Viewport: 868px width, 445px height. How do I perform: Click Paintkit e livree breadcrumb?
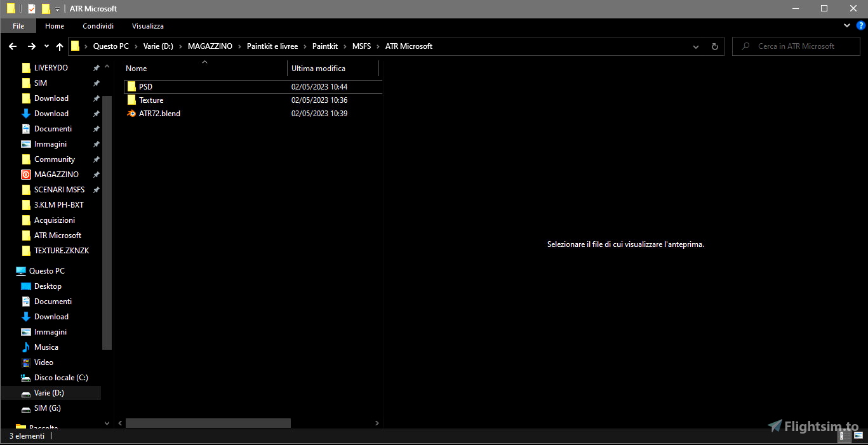272,46
